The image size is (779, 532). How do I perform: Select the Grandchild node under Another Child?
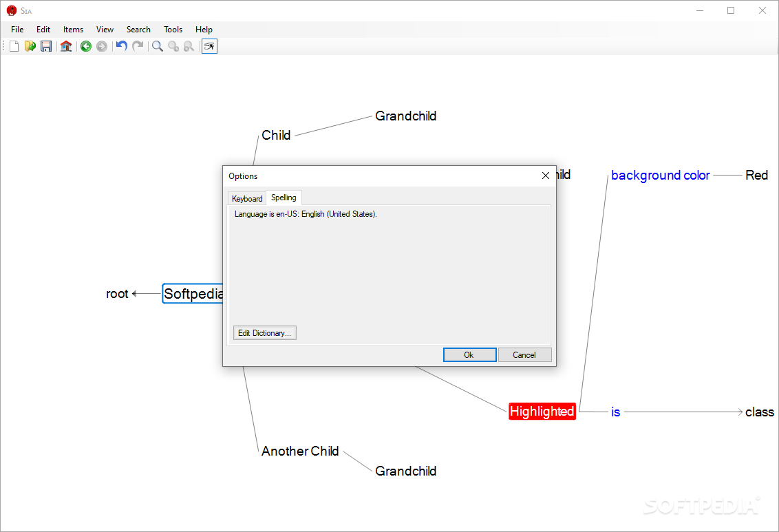tap(405, 471)
